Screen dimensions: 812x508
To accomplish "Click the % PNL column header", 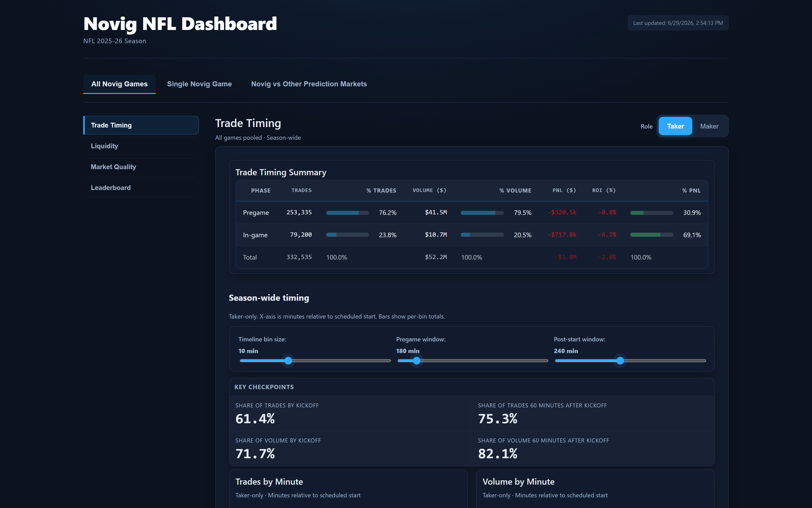I will point(691,190).
